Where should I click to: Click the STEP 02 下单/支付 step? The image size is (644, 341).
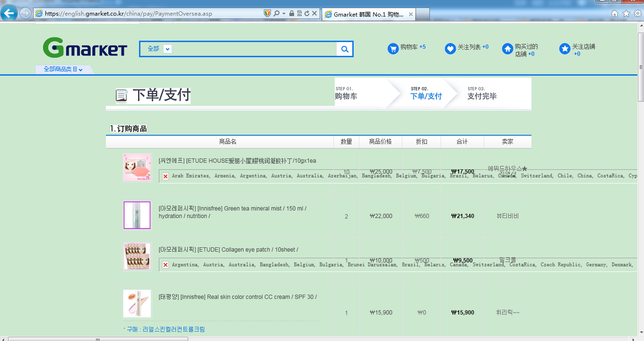(x=426, y=93)
